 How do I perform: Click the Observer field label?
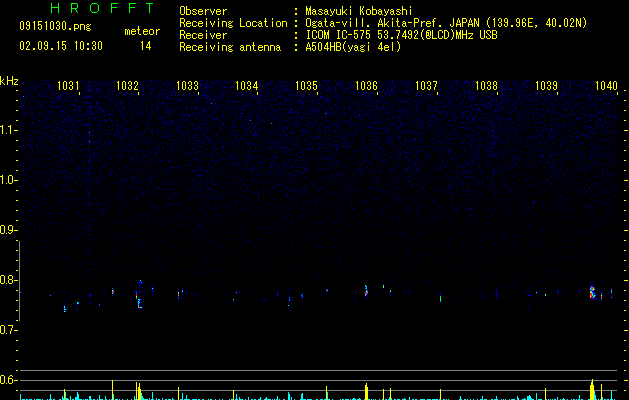click(x=203, y=11)
